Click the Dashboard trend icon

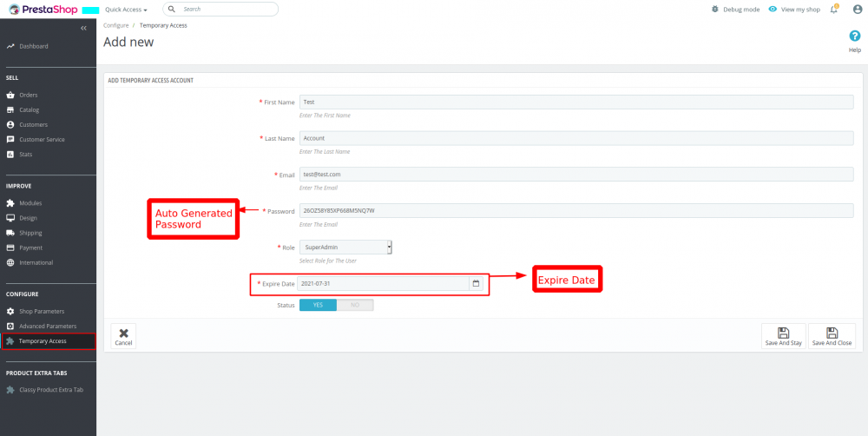[10, 47]
